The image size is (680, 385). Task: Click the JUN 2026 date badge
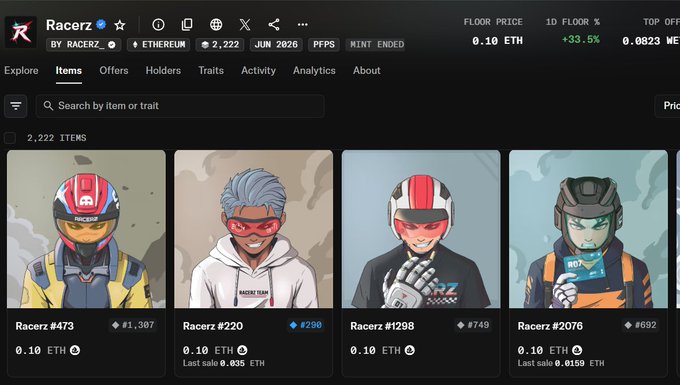pos(276,45)
